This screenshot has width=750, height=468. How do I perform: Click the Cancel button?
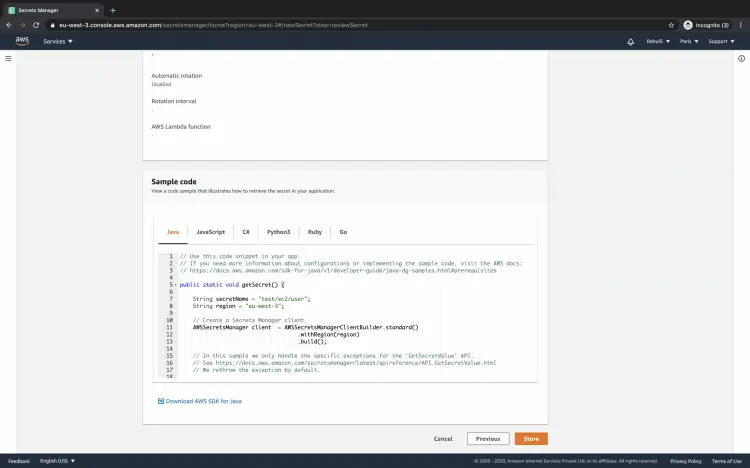443,439
